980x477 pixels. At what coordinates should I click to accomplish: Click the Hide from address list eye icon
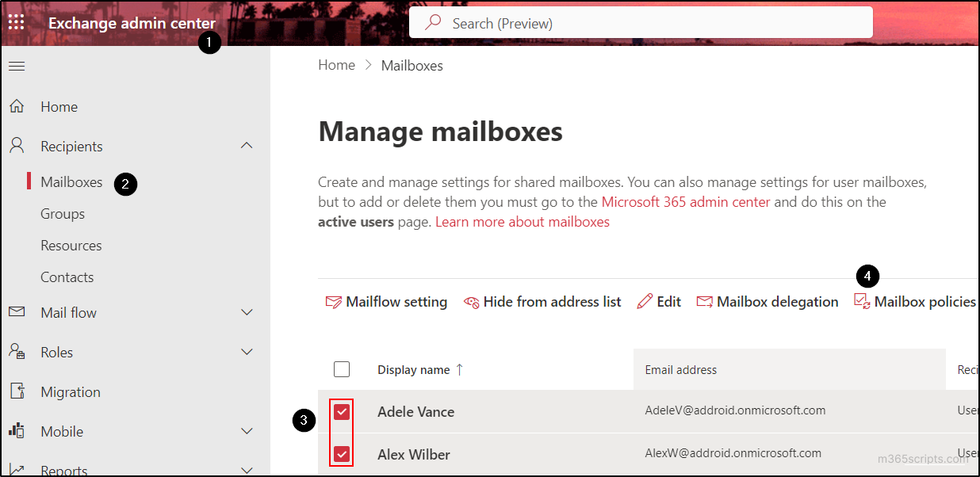(x=472, y=302)
